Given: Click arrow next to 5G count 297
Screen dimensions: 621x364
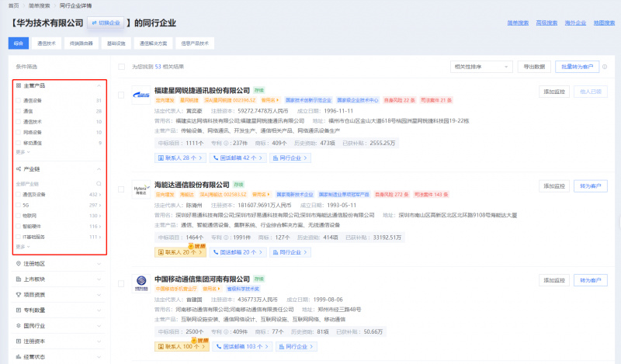Looking at the screenshot, I should 100,205.
